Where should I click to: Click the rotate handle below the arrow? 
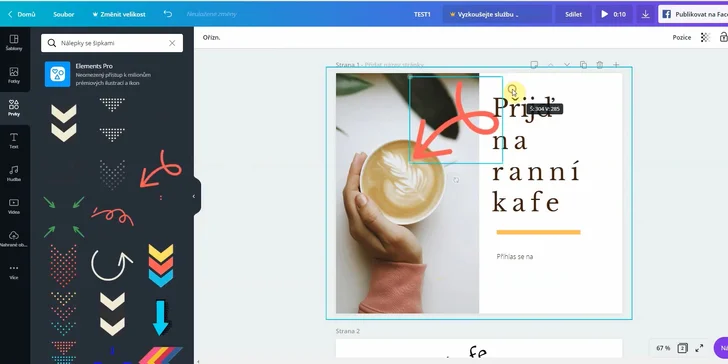coord(456,180)
